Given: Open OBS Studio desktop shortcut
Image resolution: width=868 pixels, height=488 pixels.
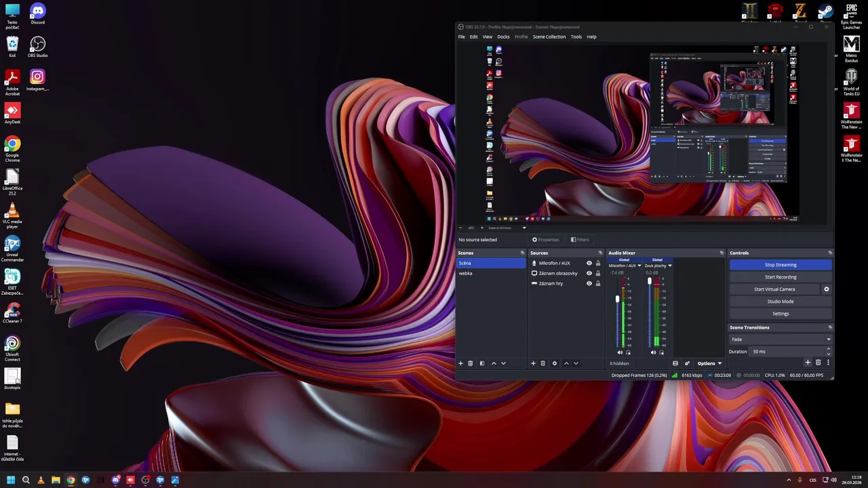Looking at the screenshot, I should coord(37,47).
